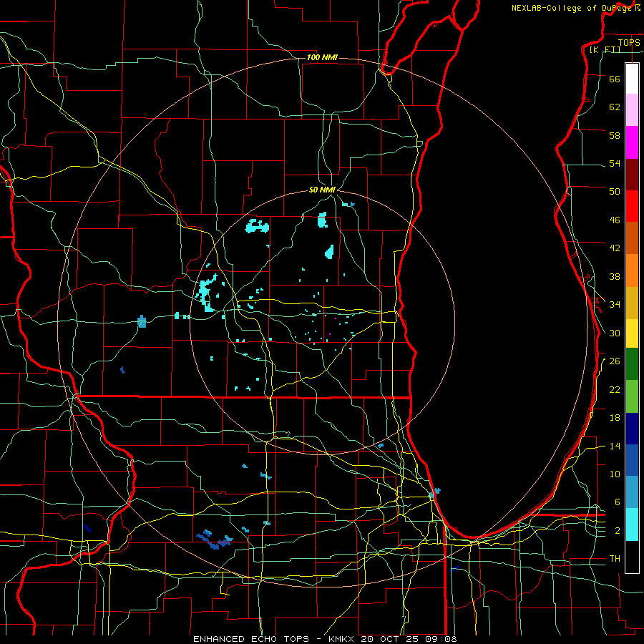Click the 14 legend value
The width and height of the screenshot is (644, 644).
click(615, 446)
